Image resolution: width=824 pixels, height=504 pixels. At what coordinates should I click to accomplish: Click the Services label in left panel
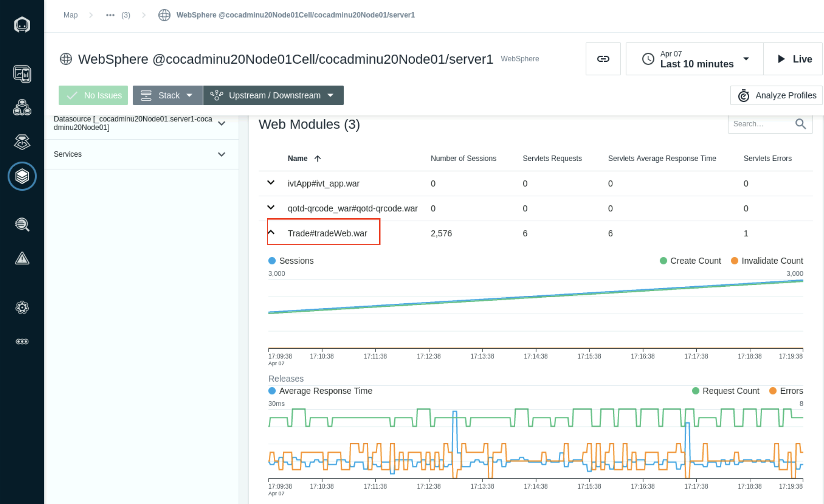(x=67, y=154)
